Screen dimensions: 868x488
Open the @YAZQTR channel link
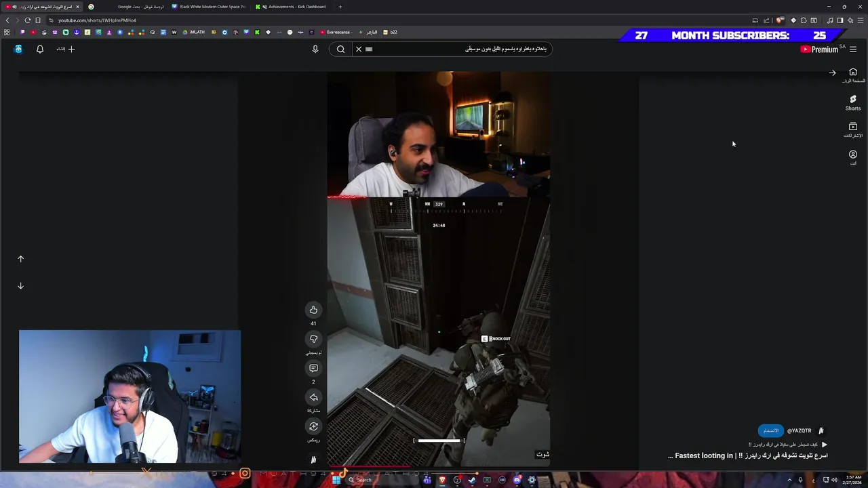pyautogui.click(x=799, y=430)
